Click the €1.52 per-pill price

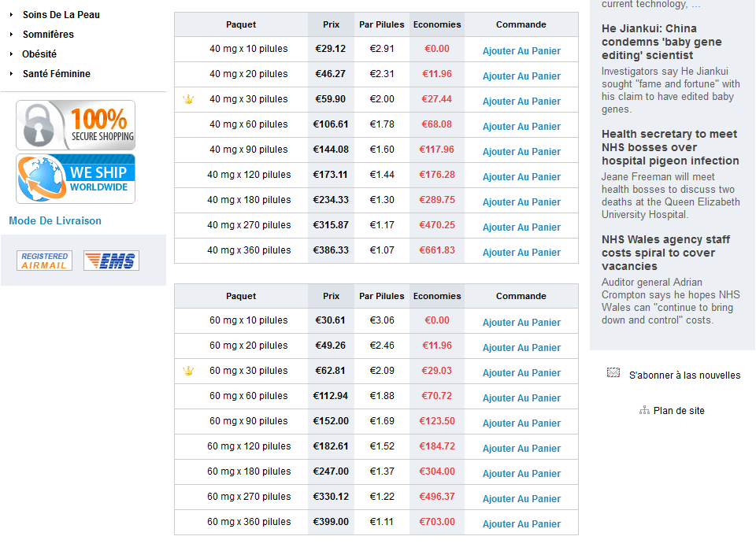(x=382, y=446)
